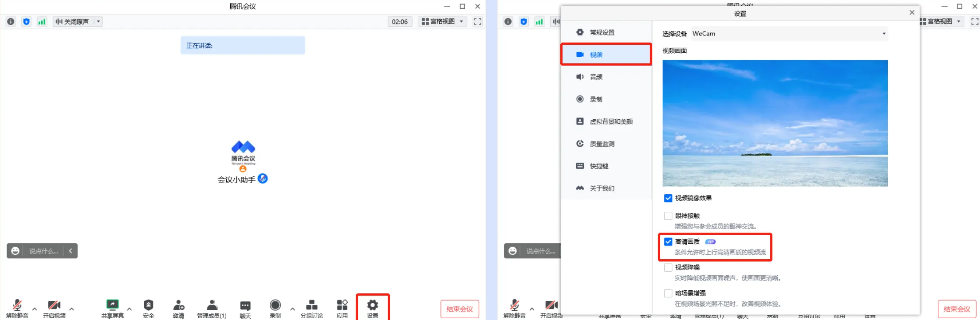This screenshot has width=980, height=320.
Task: Expand arrow next to 解除静音 behind Settings dialog
Action: [532, 309]
